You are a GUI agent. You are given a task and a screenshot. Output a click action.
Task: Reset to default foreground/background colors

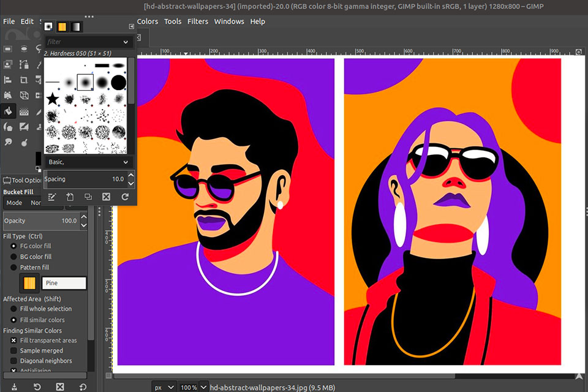coord(38,170)
